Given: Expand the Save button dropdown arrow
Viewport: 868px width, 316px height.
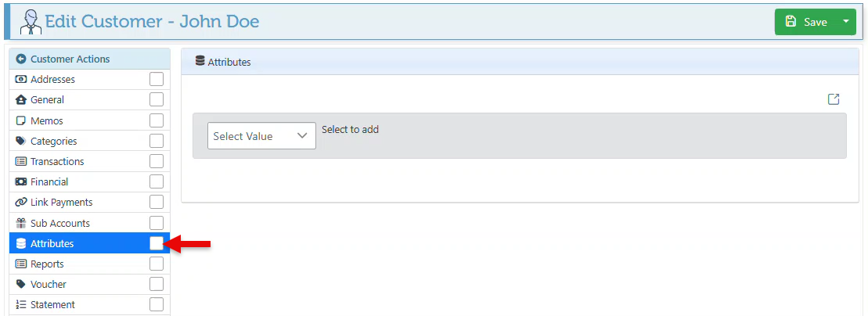Looking at the screenshot, I should click(x=846, y=22).
